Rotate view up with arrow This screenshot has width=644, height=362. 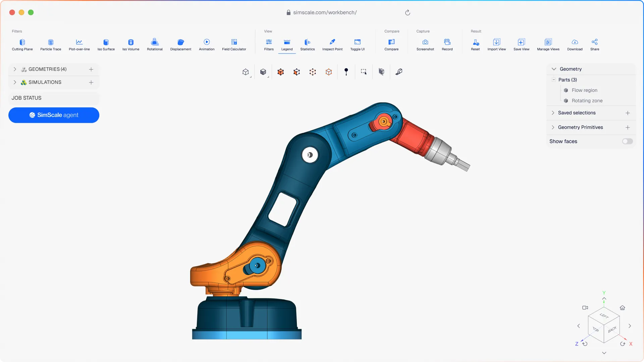coord(604,298)
